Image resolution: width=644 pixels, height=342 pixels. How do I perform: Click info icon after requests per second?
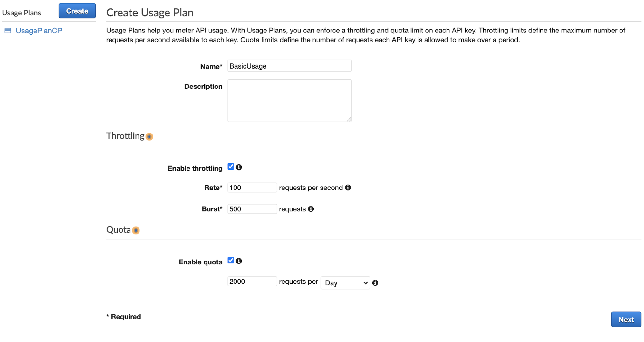[348, 188]
